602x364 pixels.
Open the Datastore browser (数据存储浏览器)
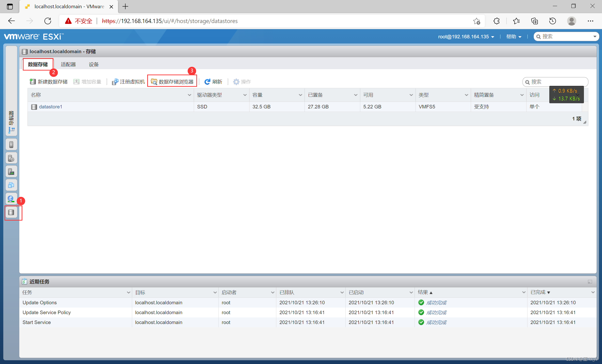tap(172, 82)
